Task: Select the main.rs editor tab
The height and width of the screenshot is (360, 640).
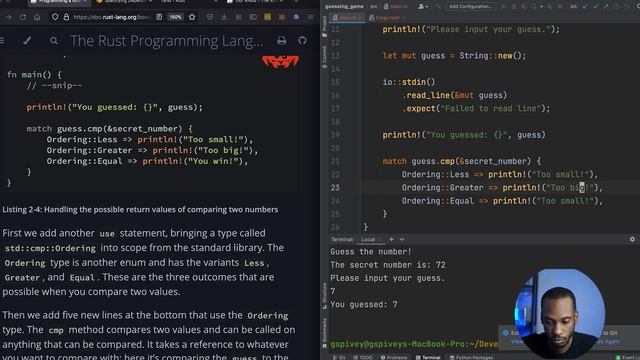Action: click(347, 18)
